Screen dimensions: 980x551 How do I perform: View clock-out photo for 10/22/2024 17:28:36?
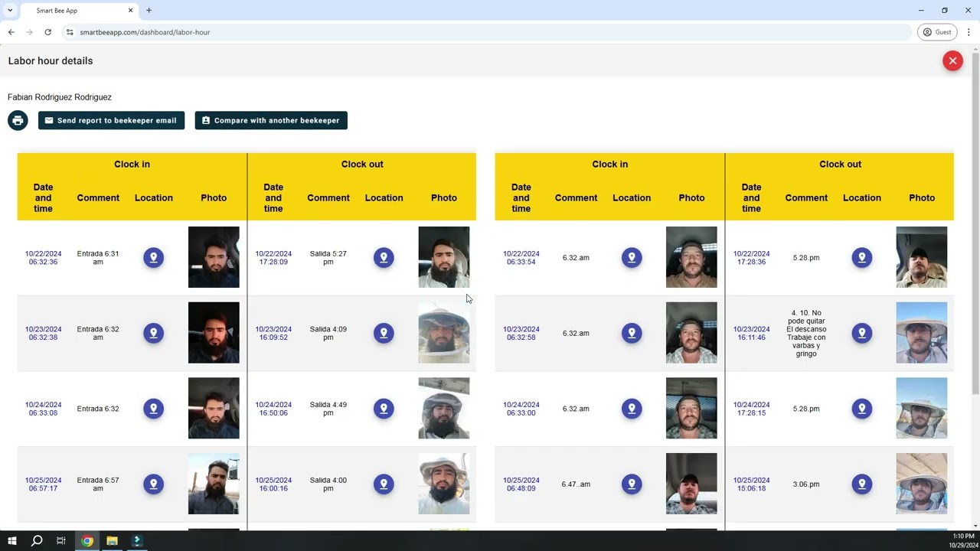(x=922, y=257)
